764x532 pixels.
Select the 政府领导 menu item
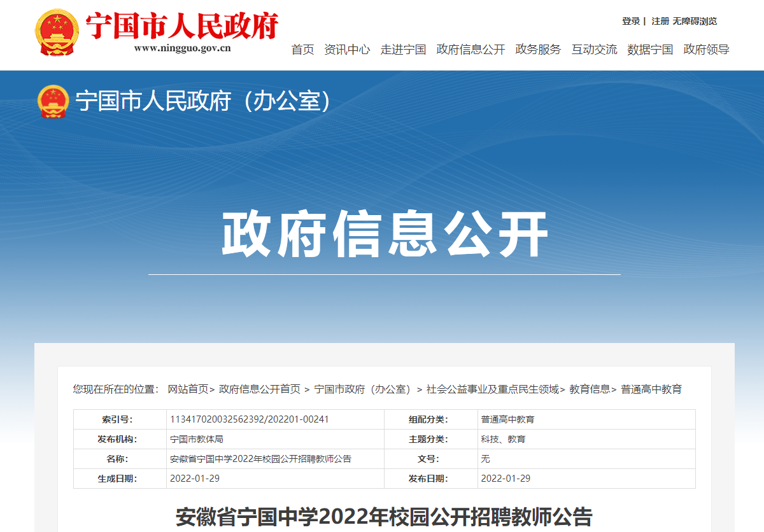click(706, 50)
